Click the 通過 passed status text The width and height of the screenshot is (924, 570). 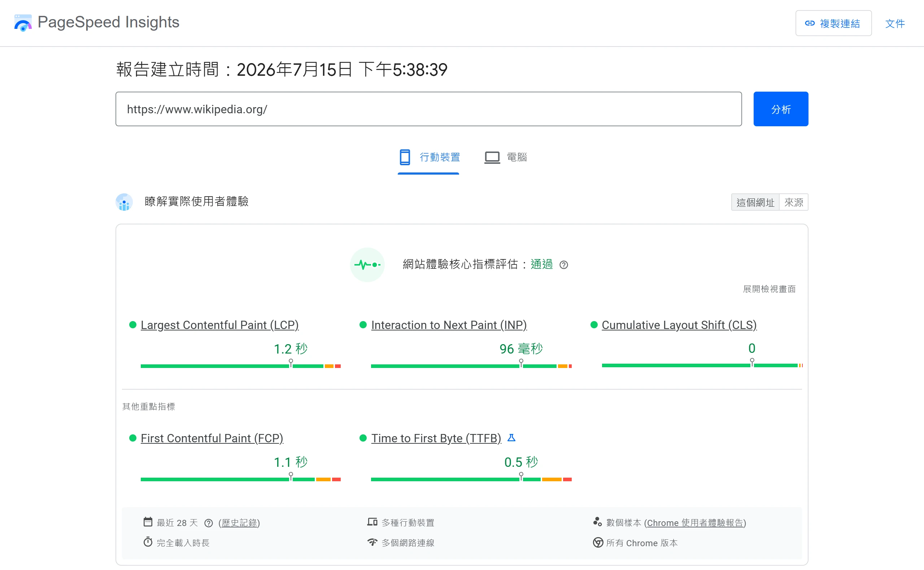(541, 264)
